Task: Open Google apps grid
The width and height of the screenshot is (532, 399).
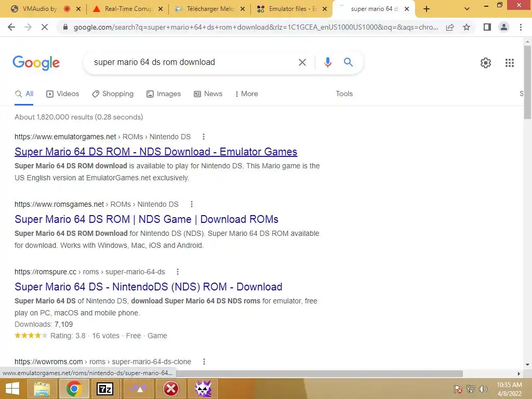Action: [x=509, y=63]
